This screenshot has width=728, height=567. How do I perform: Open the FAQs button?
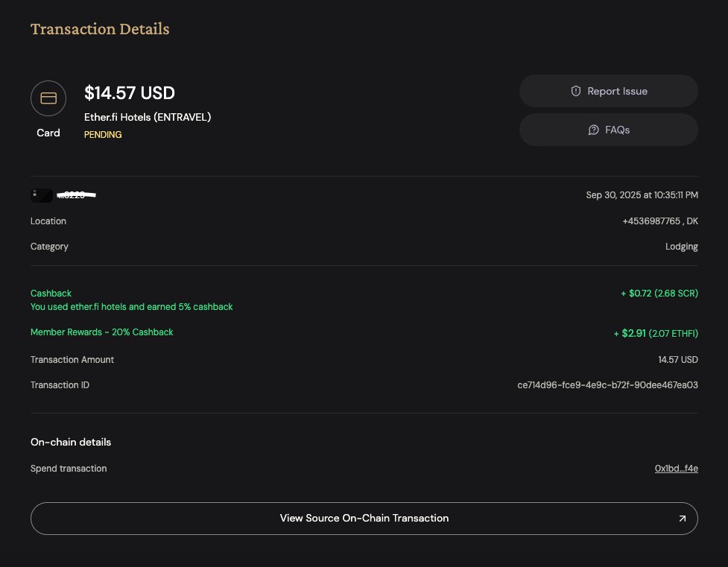tap(608, 130)
